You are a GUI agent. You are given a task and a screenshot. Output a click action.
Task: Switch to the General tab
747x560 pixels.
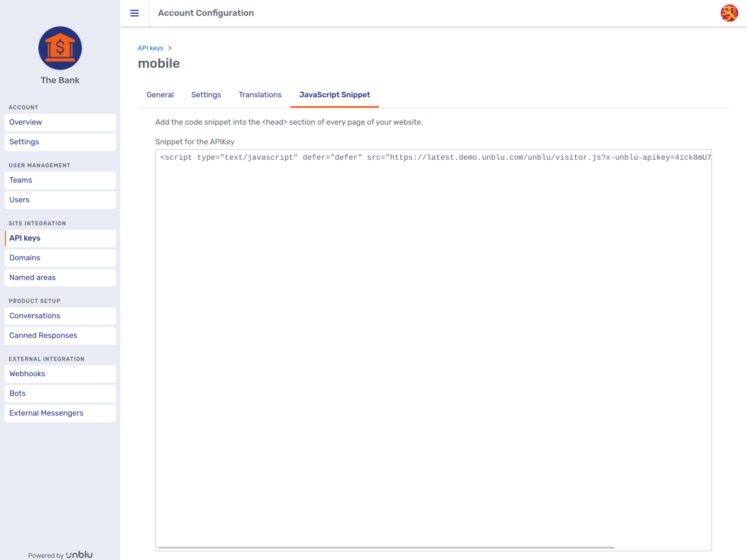[160, 95]
